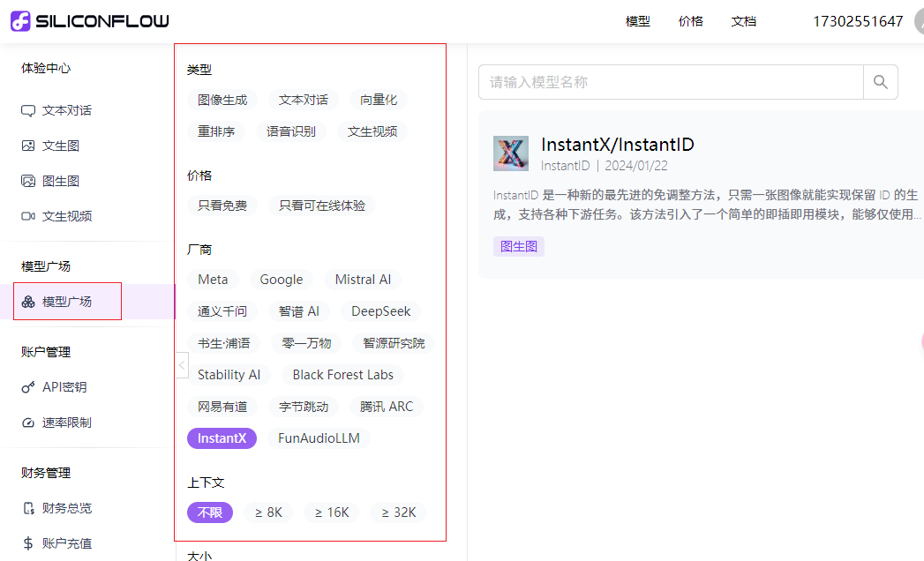Click the 财务总览 document icon
This screenshot has height=561, width=924.
28,508
